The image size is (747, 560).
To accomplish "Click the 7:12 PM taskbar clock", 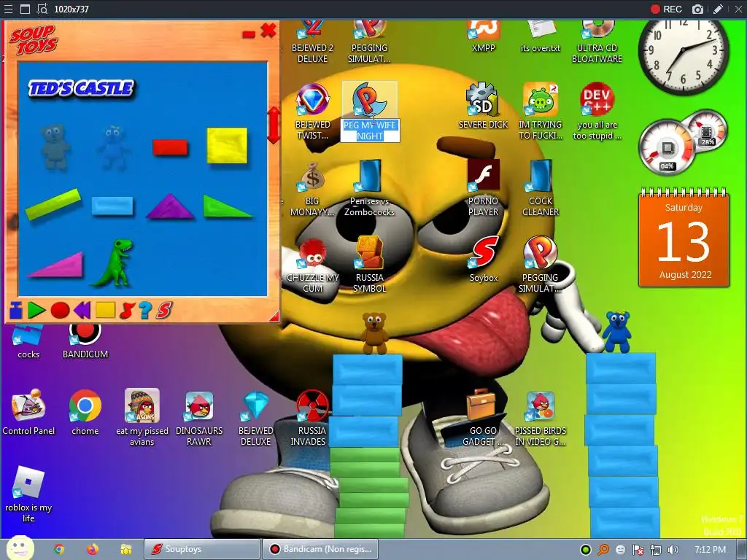I will pyautogui.click(x=710, y=550).
